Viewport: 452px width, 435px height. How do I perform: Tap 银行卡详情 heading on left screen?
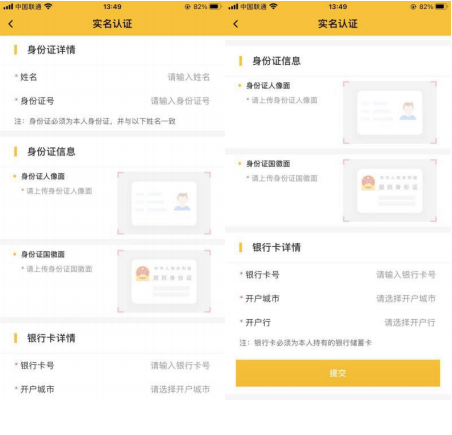(x=51, y=338)
